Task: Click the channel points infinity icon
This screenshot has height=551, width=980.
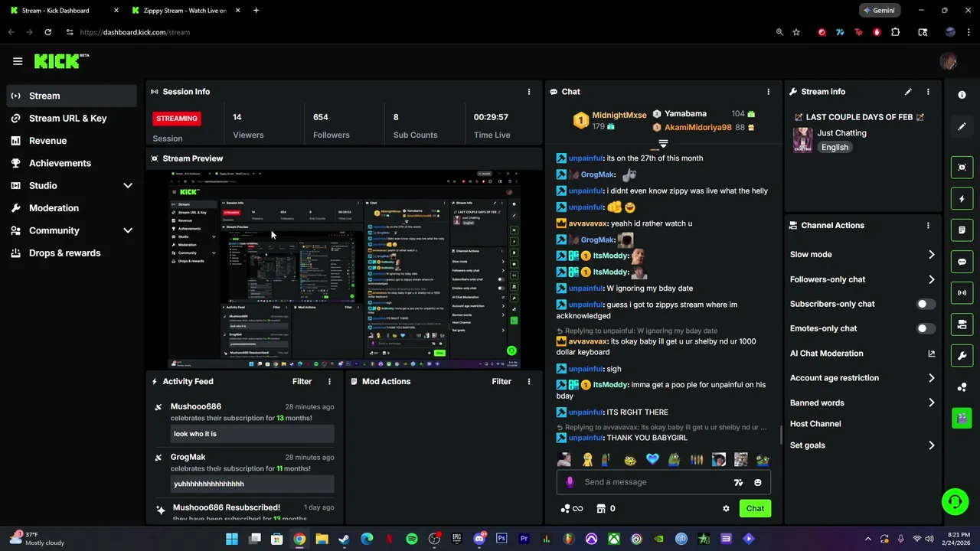Action: (572, 508)
